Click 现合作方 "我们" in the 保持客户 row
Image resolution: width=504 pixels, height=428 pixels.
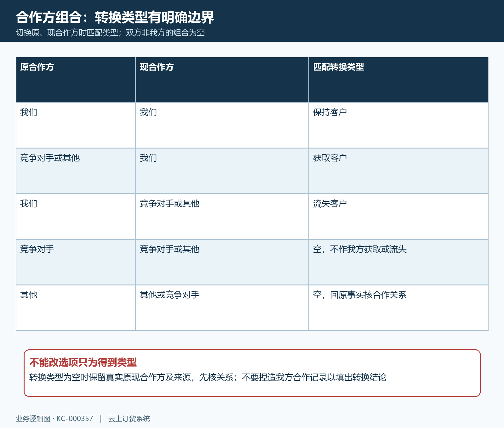click(x=222, y=125)
